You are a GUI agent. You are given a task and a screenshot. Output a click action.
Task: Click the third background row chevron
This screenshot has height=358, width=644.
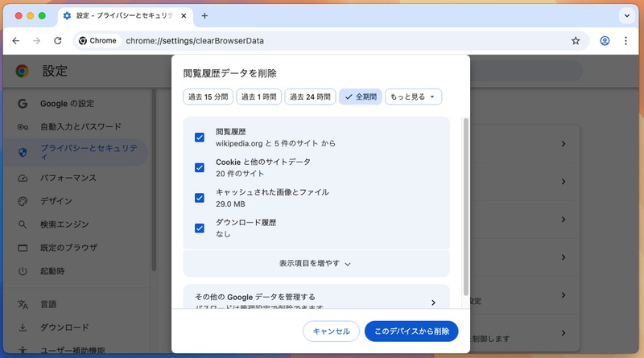coord(563,220)
